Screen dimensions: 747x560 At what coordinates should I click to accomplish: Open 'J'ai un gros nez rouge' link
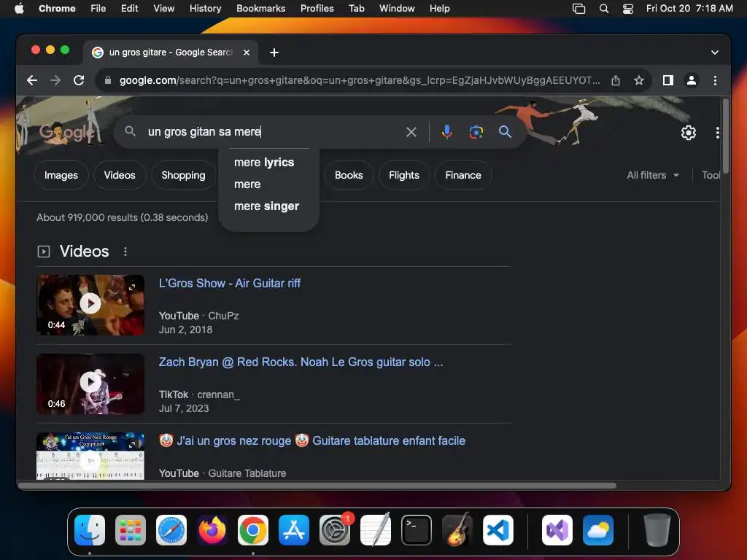(x=312, y=440)
